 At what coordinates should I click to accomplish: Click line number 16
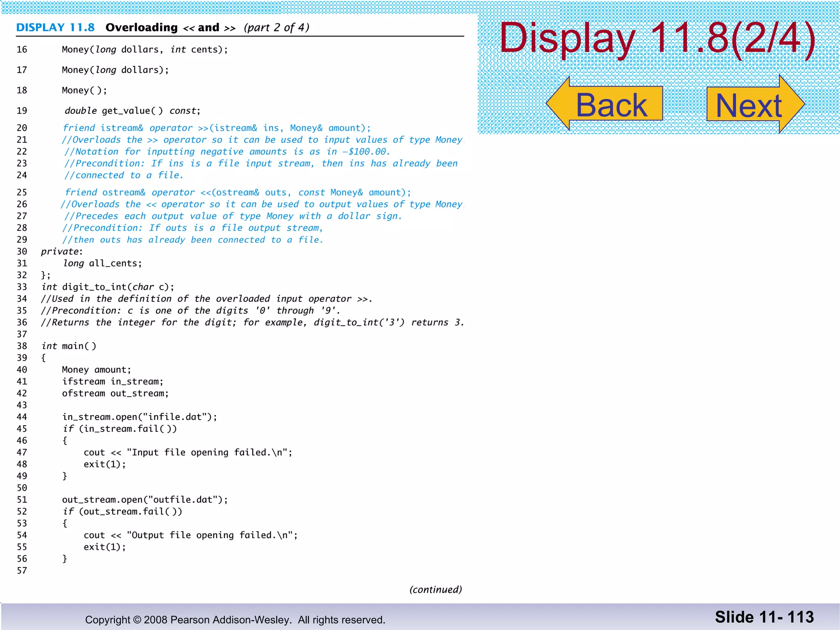22,50
